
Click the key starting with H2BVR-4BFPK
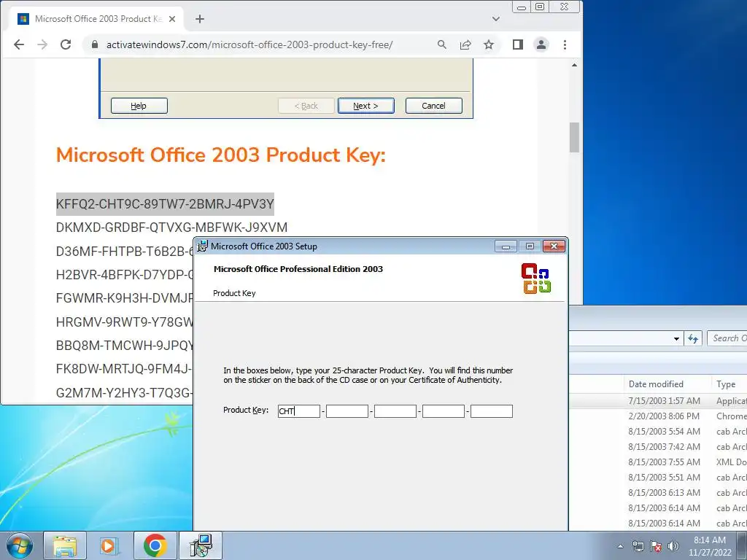click(124, 275)
